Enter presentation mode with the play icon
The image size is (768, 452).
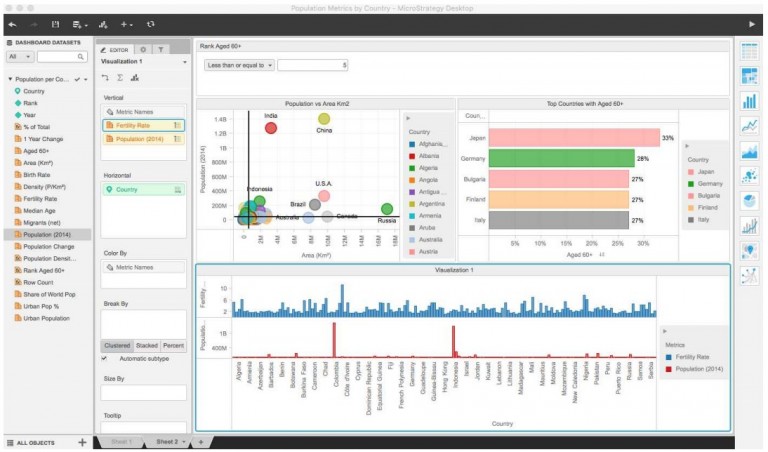[x=752, y=22]
